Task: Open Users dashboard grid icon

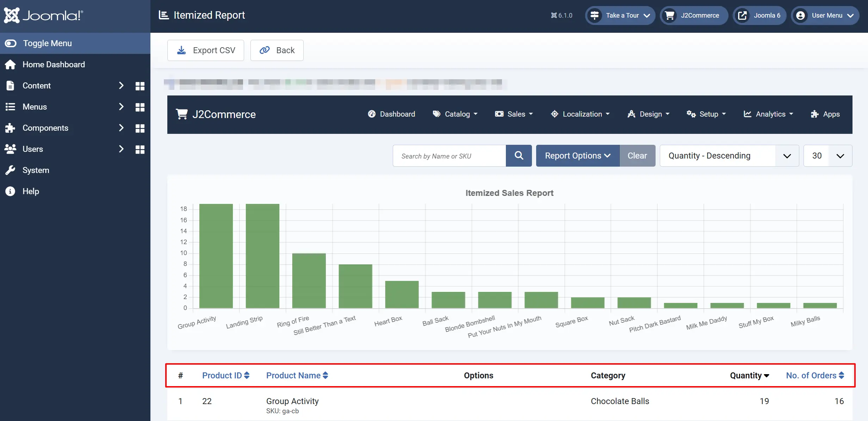Action: coord(140,149)
